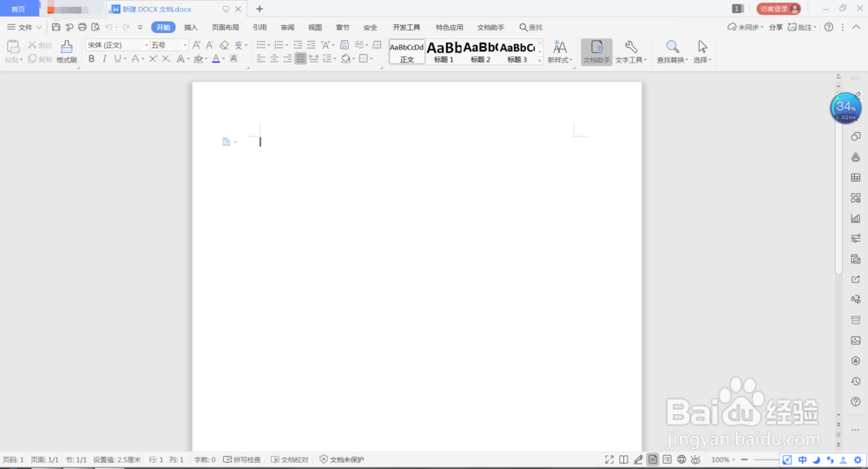Increase font size with the larger A icon

[196, 45]
